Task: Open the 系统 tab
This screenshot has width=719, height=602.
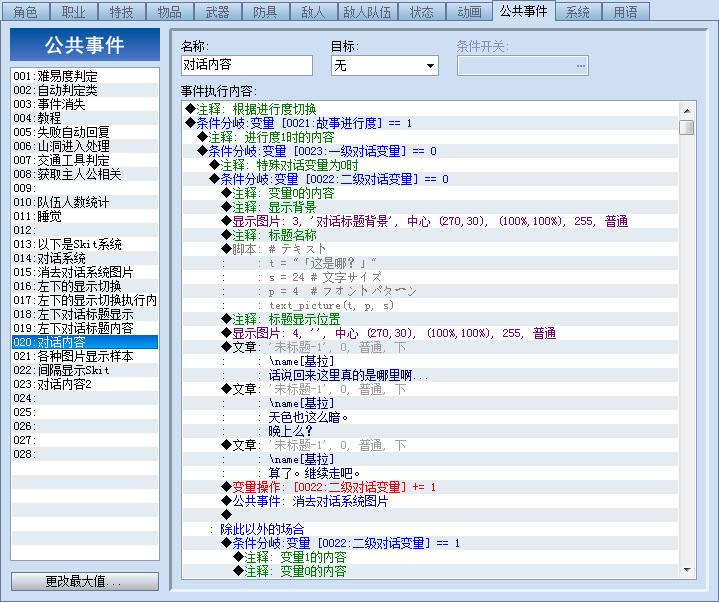Action: (577, 11)
